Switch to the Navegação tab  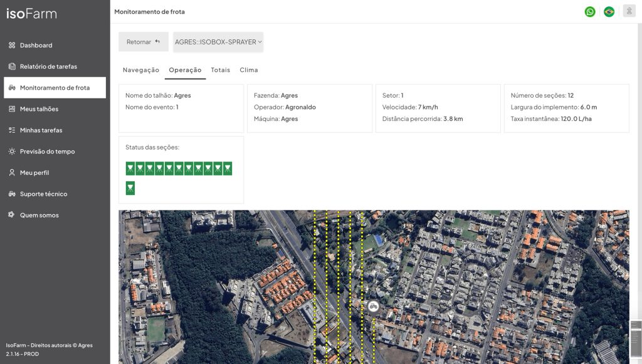coord(141,70)
